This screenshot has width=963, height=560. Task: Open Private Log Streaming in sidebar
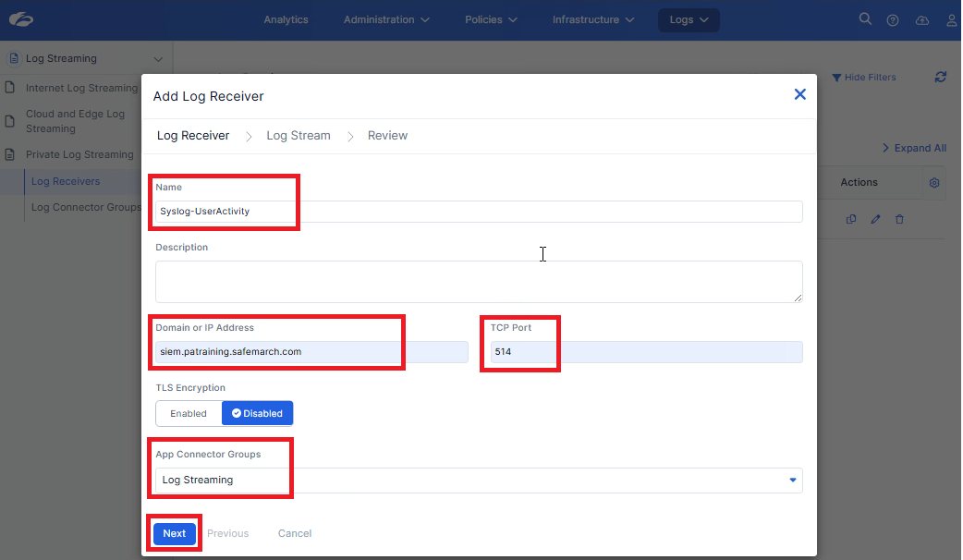[79, 154]
